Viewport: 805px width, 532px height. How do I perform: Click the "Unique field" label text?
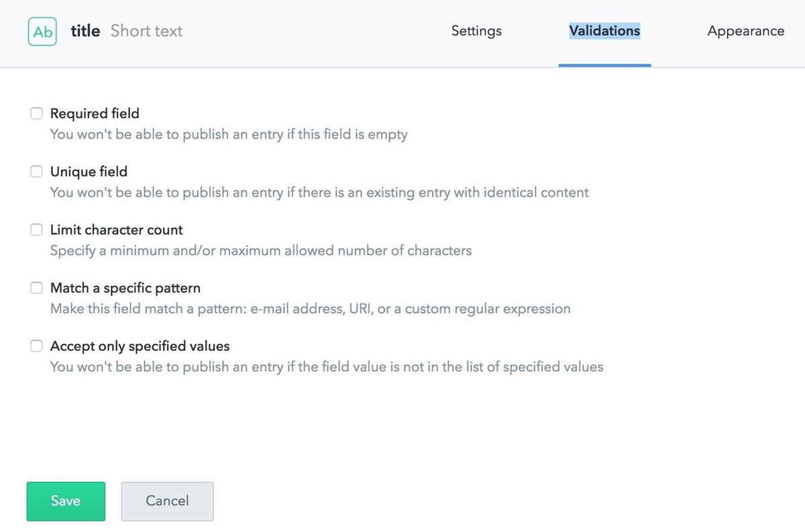[89, 172]
